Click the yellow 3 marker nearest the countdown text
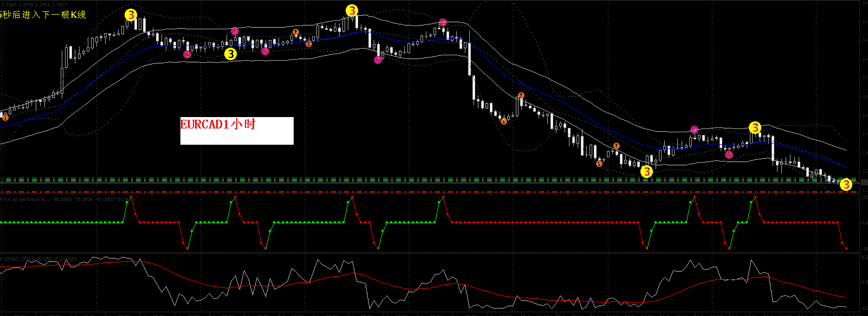 pos(131,15)
